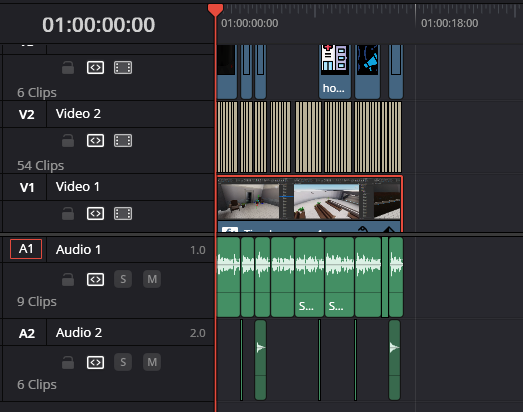Toggle auto track selector on Audio 1
Image resolution: width=523 pixels, height=412 pixels.
[x=95, y=279]
